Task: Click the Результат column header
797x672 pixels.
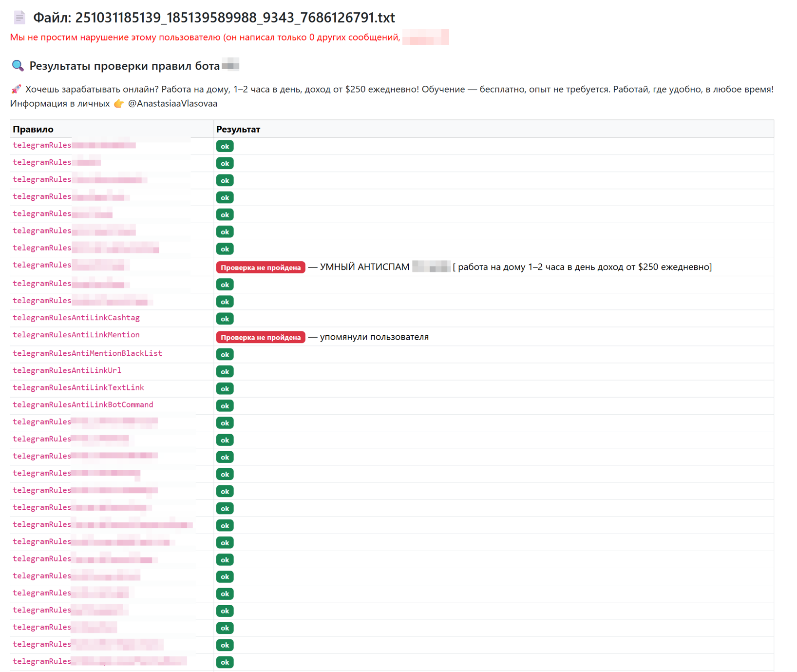Action: 238,129
